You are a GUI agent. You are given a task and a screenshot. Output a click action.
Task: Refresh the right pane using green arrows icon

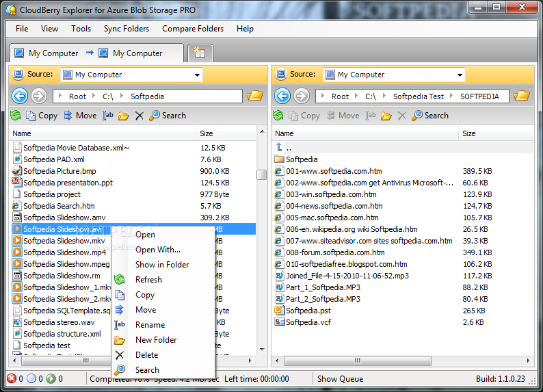click(278, 116)
